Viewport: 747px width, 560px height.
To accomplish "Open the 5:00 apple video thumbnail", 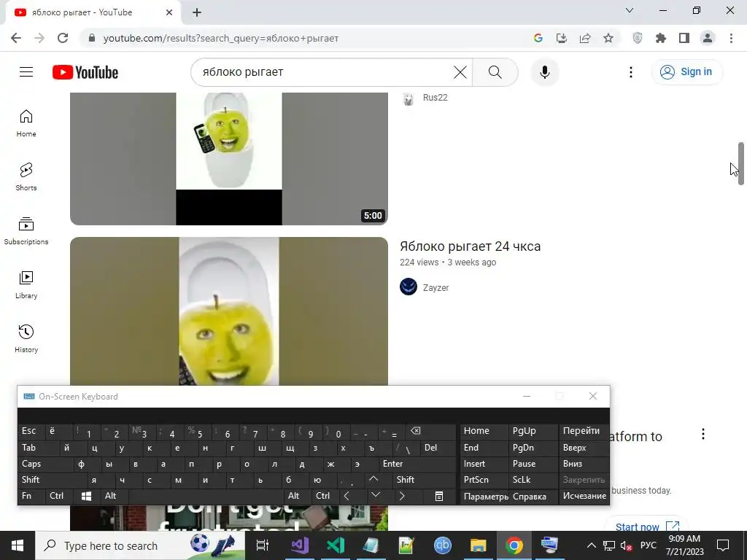I will pyautogui.click(x=228, y=158).
